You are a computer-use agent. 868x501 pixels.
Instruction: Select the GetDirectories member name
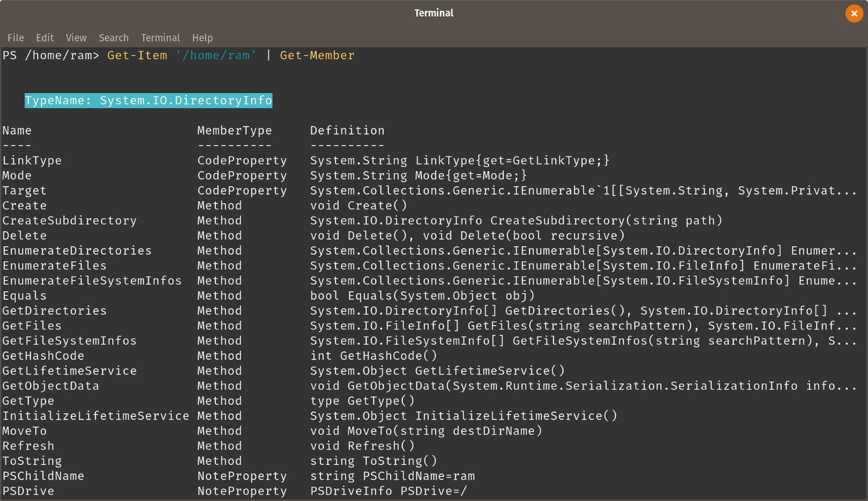tap(54, 311)
